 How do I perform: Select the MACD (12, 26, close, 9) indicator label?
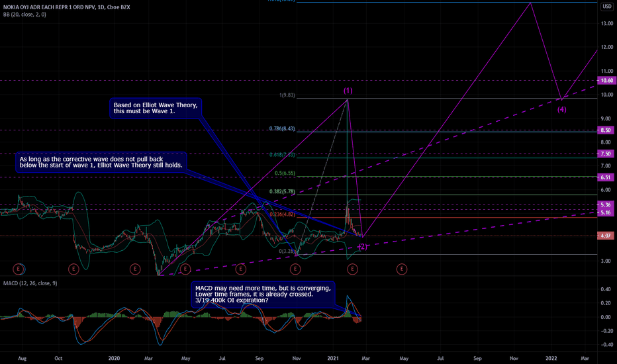click(x=30, y=283)
